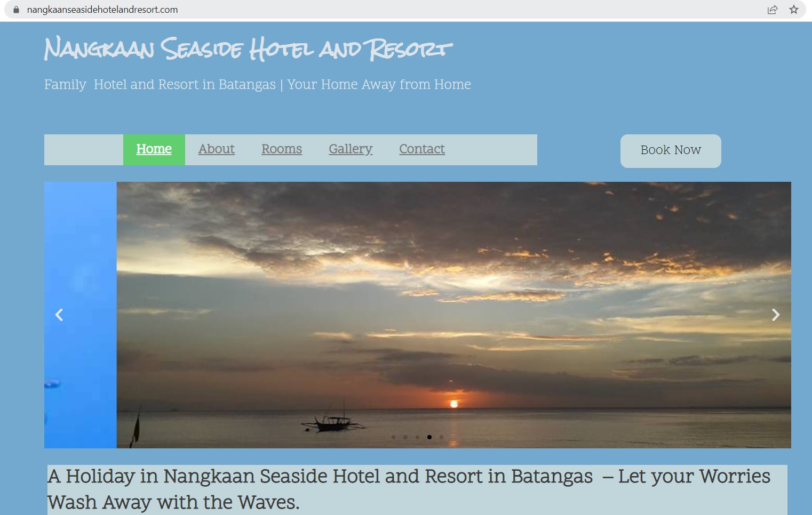The height and width of the screenshot is (515, 812).
Task: Select the first slideshow dot
Action: tap(394, 437)
